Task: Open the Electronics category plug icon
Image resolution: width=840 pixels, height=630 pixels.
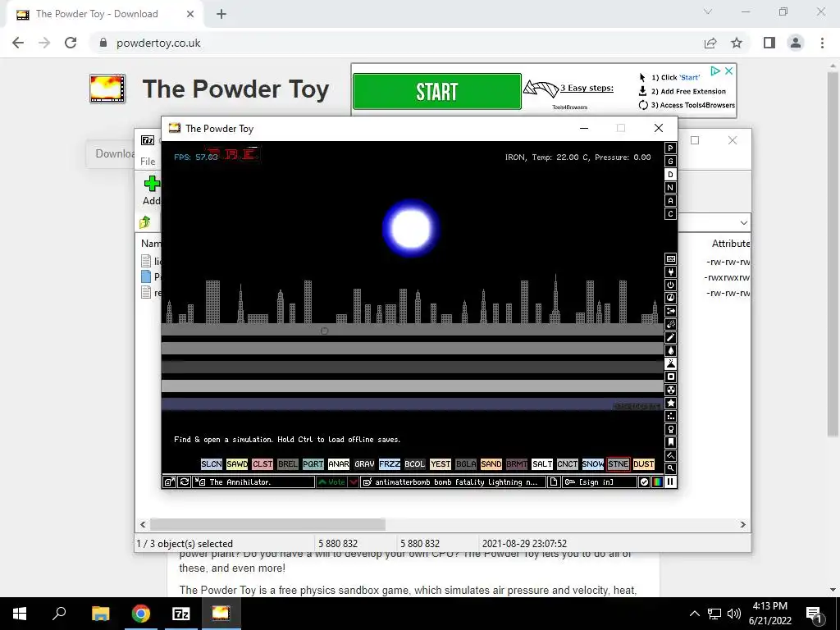Action: (x=670, y=272)
